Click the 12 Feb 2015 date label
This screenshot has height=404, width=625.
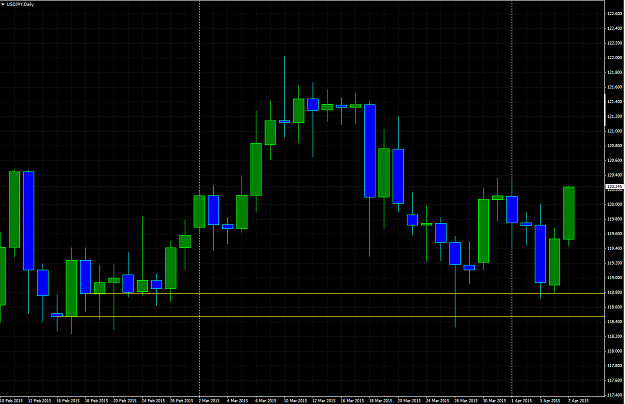click(x=39, y=400)
